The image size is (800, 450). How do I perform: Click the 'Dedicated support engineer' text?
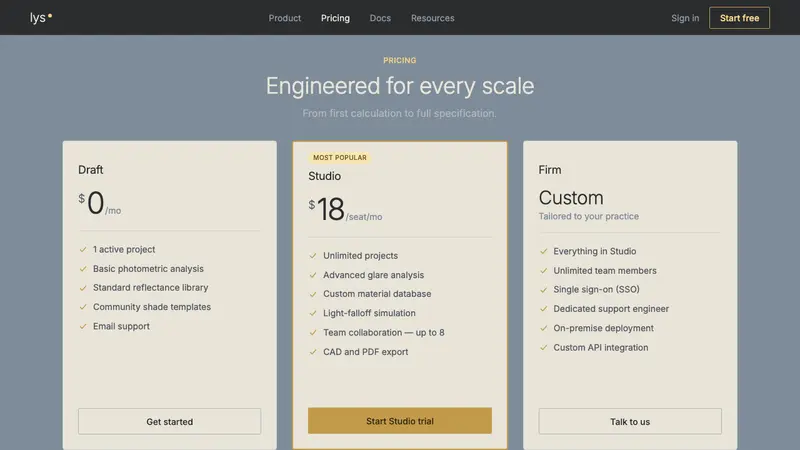(x=611, y=309)
